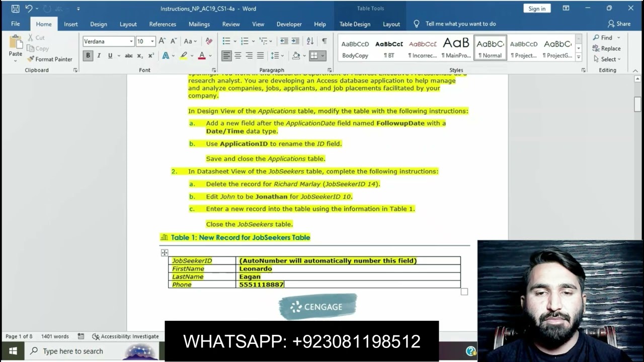The image size is (644, 362).
Task: Sort text A to Z icon
Action: point(310,41)
